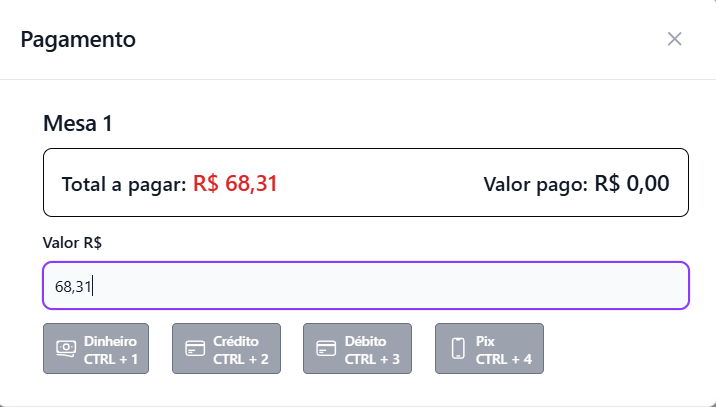Choose Crédito as payment method
Screen dimensions: 716x407
[226, 349]
